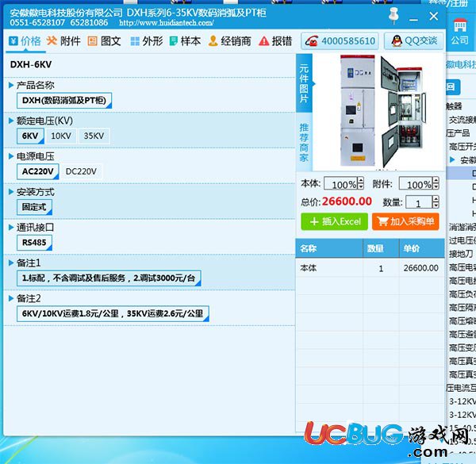Show the 经销商 dealers tab
476x464 pixels.
click(x=229, y=41)
